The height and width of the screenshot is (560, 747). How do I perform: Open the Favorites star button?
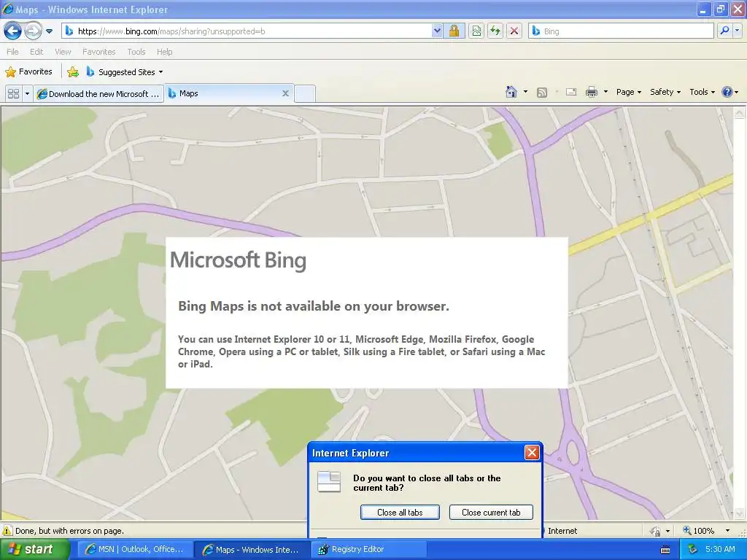coord(28,72)
